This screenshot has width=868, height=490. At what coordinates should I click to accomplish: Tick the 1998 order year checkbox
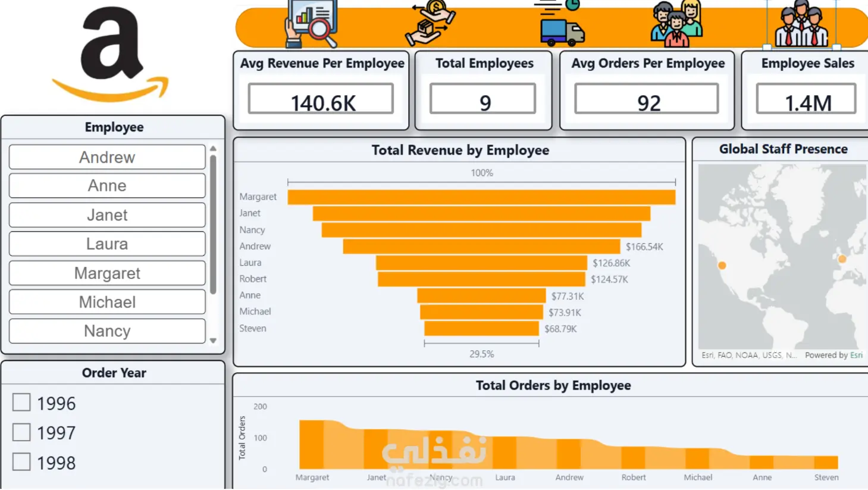21,462
